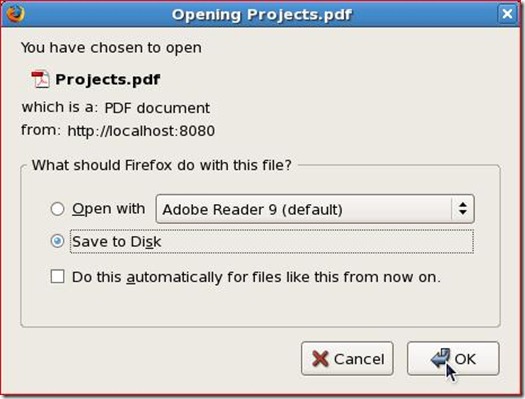Click the Opening Projects.pdf title bar
Screen dimensions: 525x399
(261, 14)
